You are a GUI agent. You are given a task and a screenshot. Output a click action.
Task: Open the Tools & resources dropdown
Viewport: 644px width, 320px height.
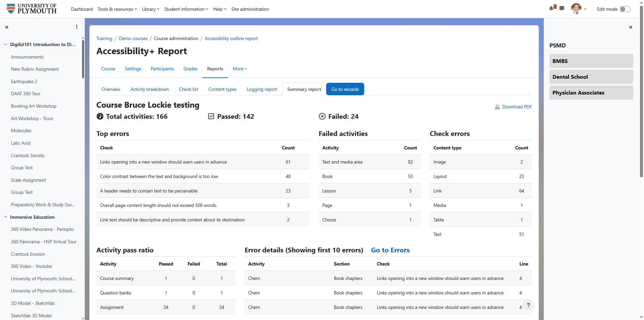(x=117, y=9)
